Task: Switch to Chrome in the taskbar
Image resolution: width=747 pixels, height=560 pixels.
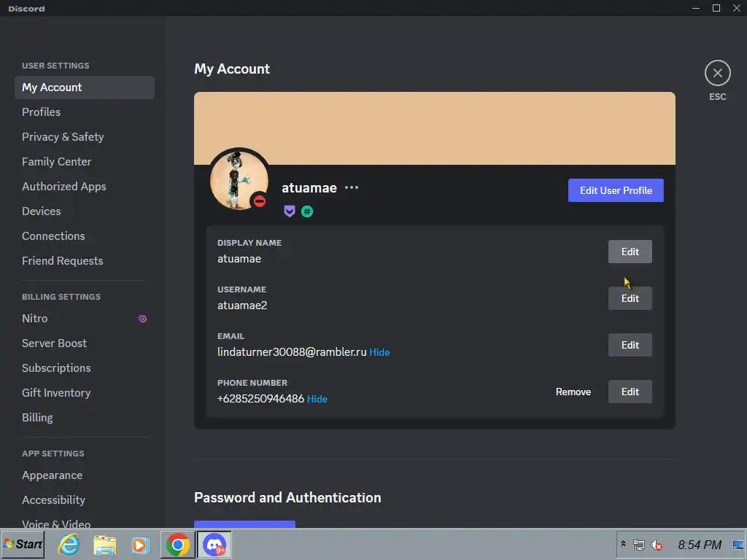Action: tap(178, 544)
